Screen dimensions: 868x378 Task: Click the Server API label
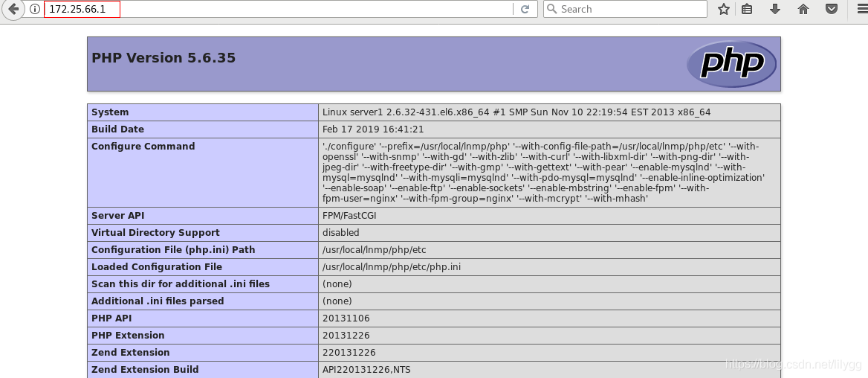pos(117,215)
